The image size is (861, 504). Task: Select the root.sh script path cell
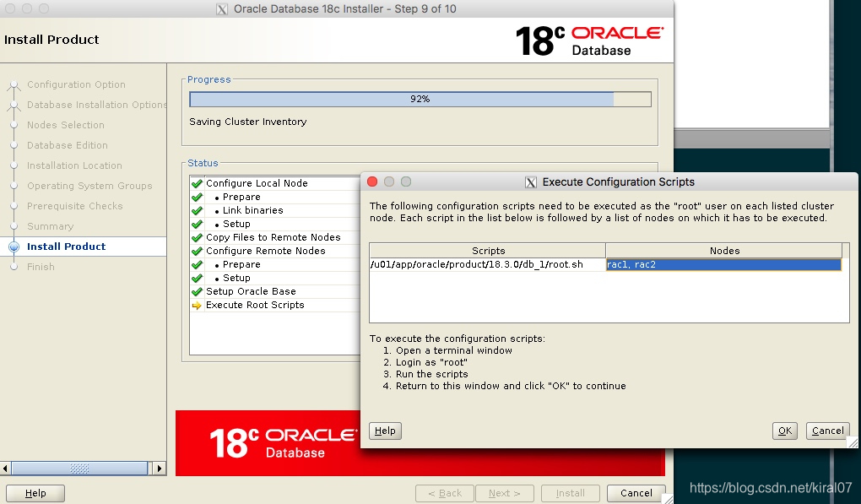pos(488,264)
